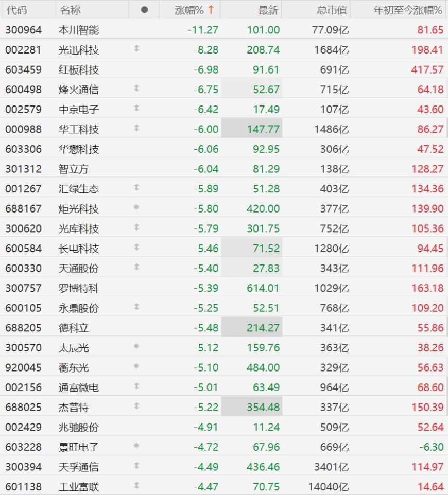Click the star icon beside 衡东光
Viewport: 448px width, 495px height.
tap(136, 366)
